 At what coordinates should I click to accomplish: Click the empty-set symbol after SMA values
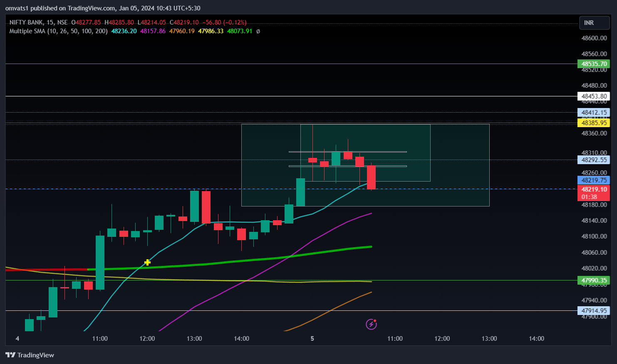pos(258,31)
